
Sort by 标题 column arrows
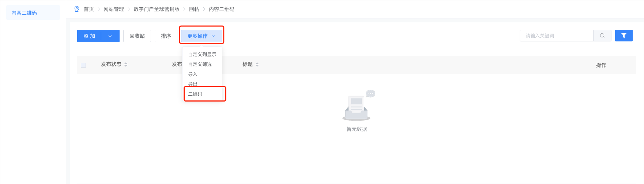pyautogui.click(x=257, y=65)
